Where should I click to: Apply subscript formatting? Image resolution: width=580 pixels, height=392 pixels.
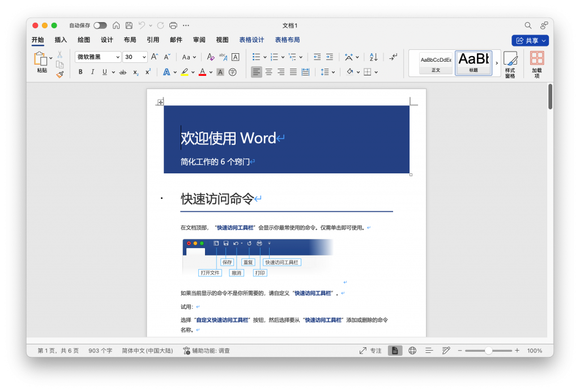coord(136,72)
